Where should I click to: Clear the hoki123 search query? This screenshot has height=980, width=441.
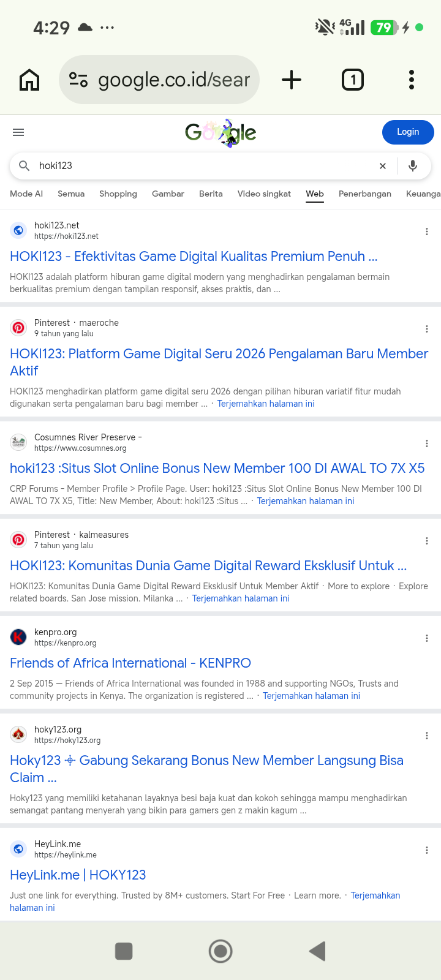(383, 166)
